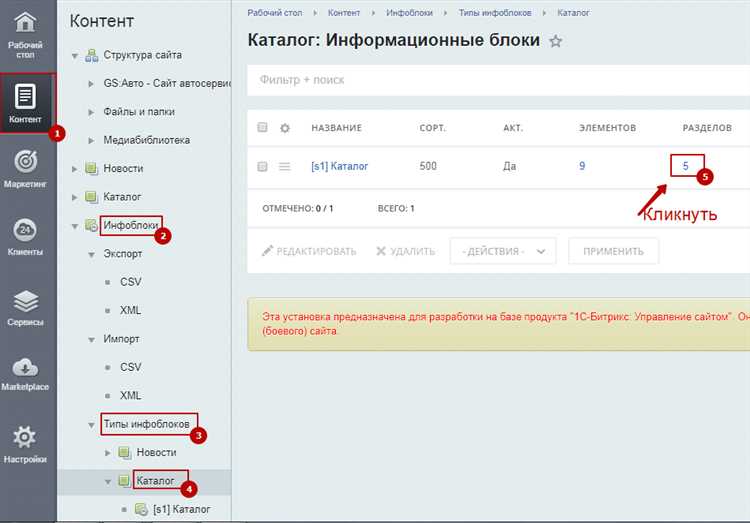This screenshot has height=523, width=750.
Task: Click the Применить button
Action: pyautogui.click(x=613, y=251)
